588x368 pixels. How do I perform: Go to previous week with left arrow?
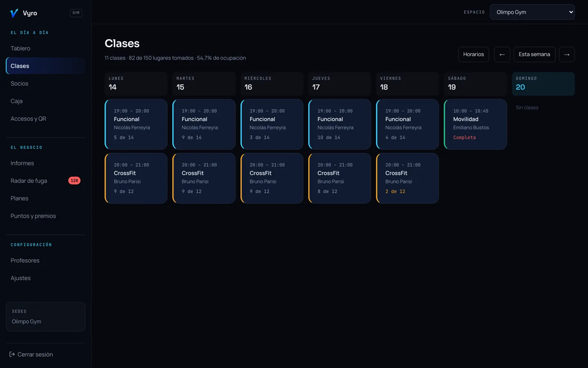[502, 54]
